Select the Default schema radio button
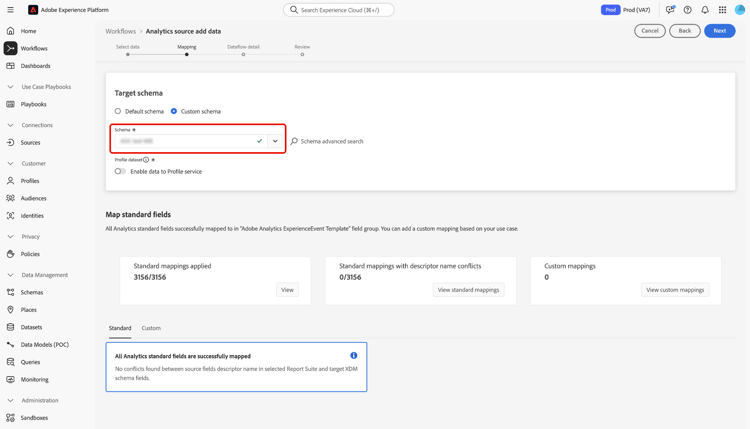Viewport: 750px width, 429px height. [118, 111]
